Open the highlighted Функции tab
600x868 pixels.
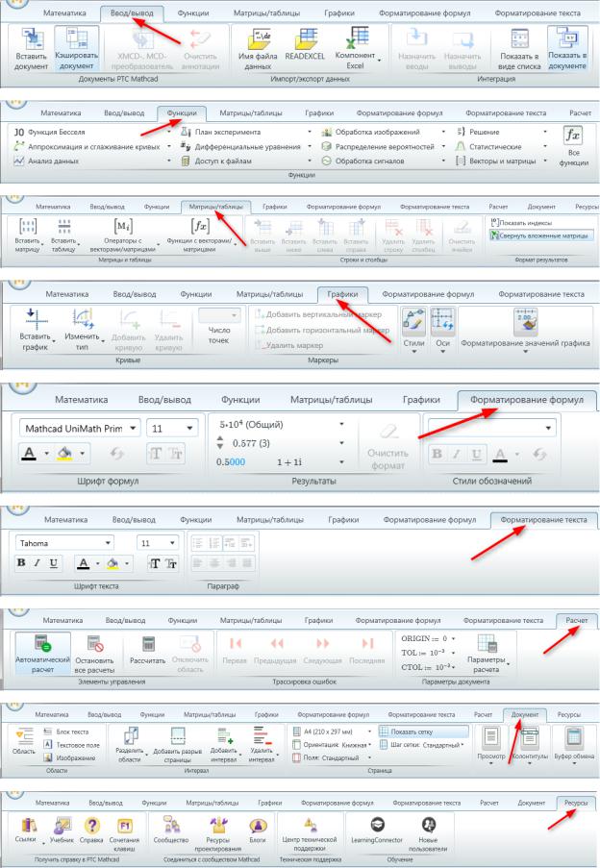pyautogui.click(x=182, y=112)
